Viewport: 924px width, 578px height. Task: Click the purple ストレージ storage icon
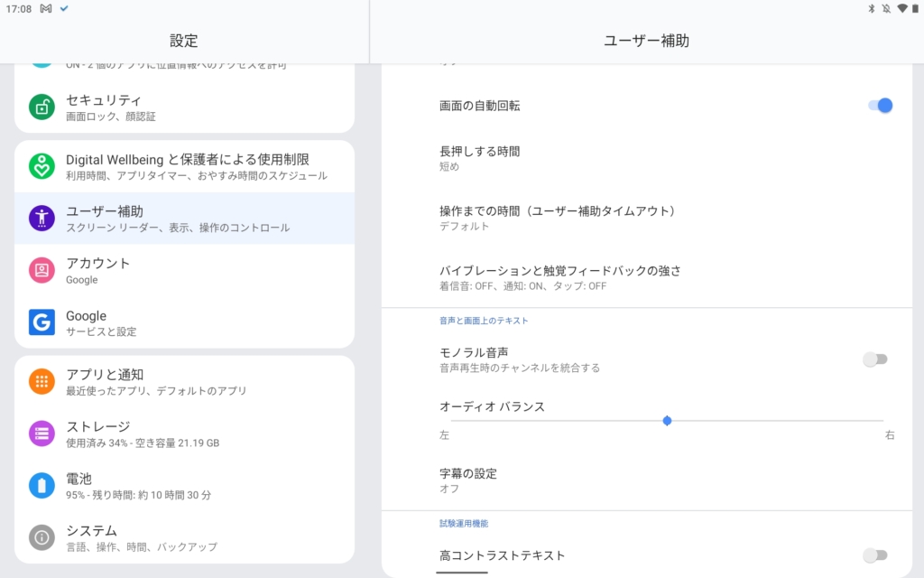pos(42,433)
